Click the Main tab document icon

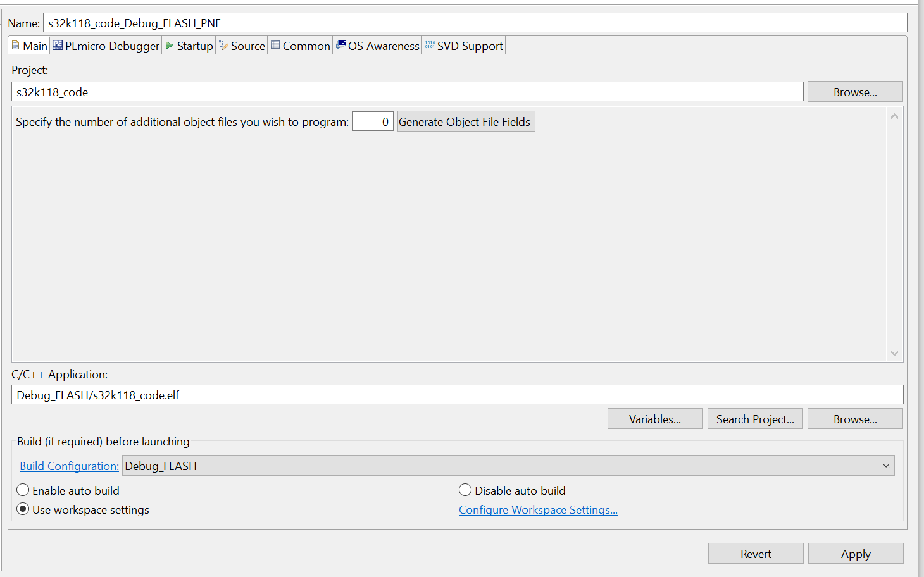(x=16, y=46)
